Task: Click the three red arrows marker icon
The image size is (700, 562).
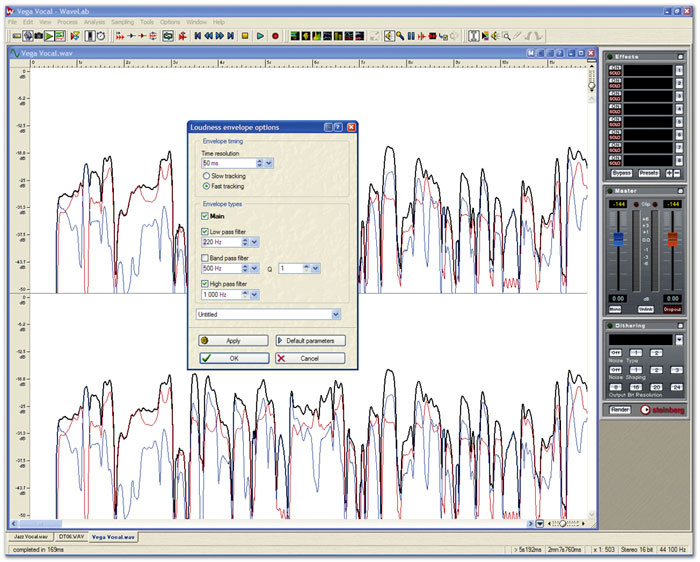Action: click(x=120, y=36)
